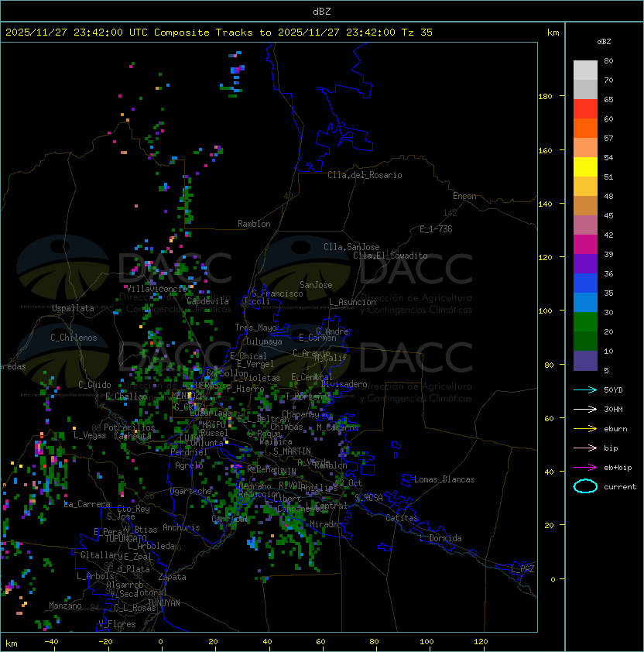Click the 'L_Asuncion' place label
644x652 pixels.
point(352,302)
